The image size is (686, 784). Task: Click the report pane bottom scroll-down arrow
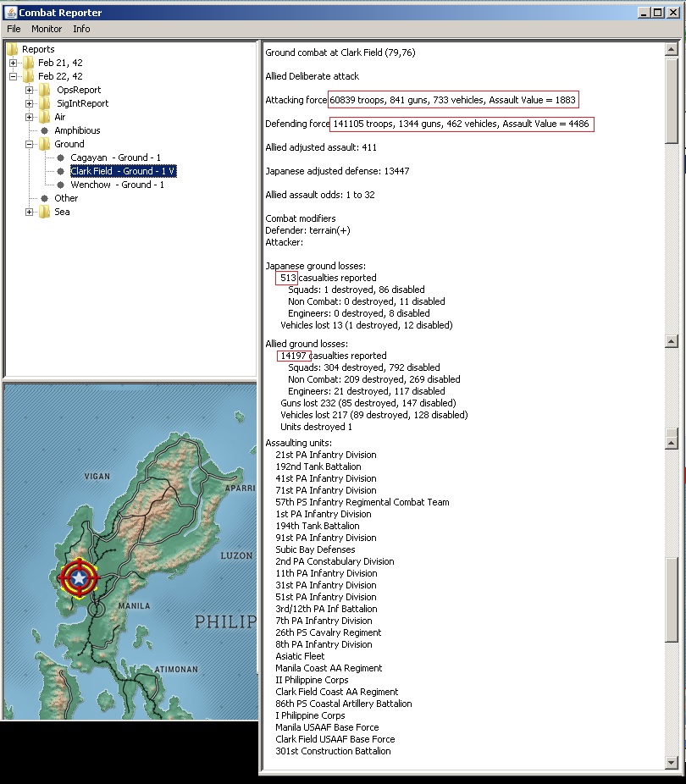click(671, 763)
